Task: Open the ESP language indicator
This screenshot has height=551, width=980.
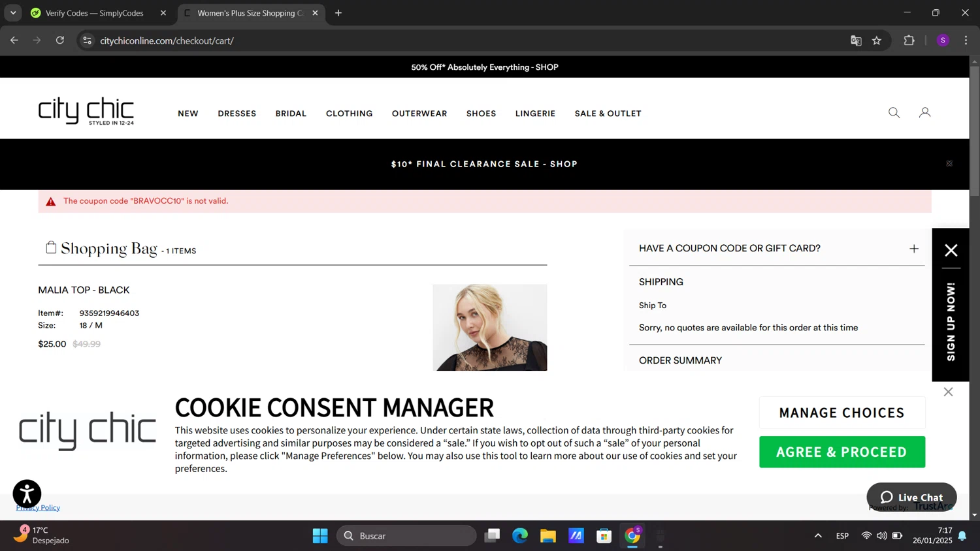Action: point(843,536)
